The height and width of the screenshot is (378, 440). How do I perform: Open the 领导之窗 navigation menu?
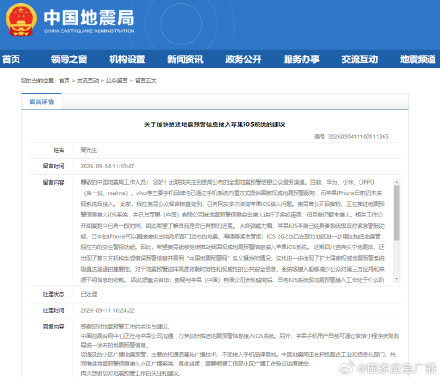(x=69, y=59)
